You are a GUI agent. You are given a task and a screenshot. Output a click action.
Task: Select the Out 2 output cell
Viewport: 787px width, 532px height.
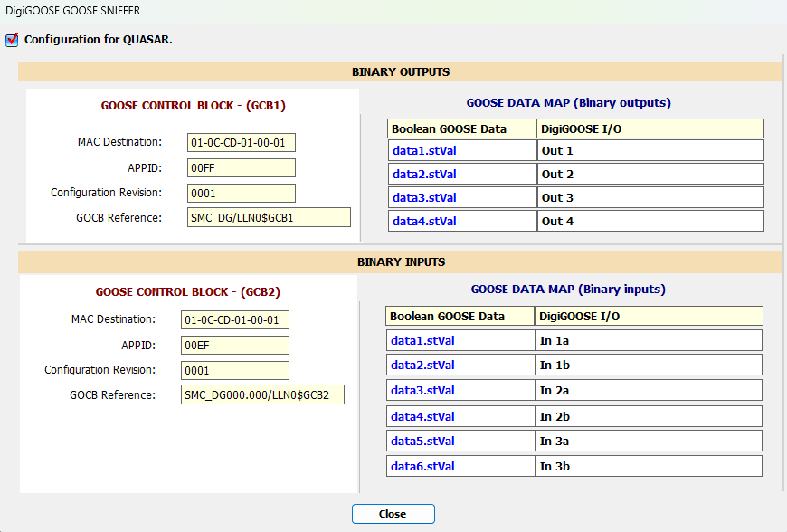(650, 174)
